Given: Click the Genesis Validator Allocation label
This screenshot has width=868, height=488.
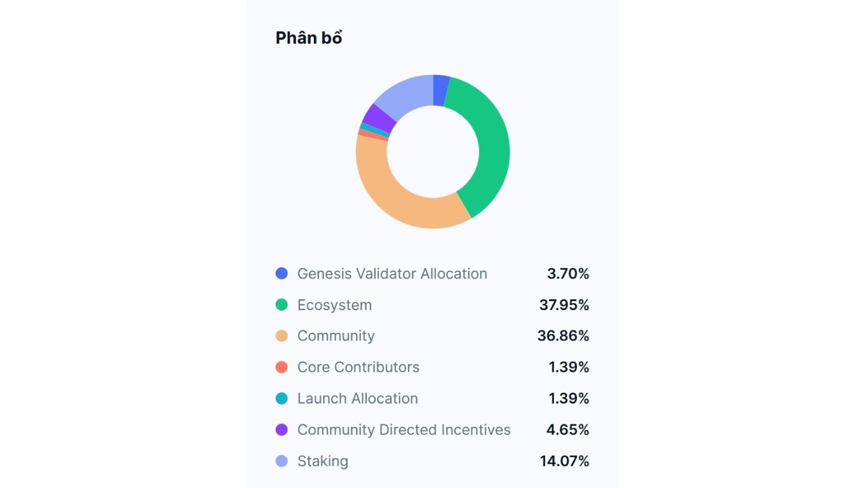Looking at the screenshot, I should 392,274.
